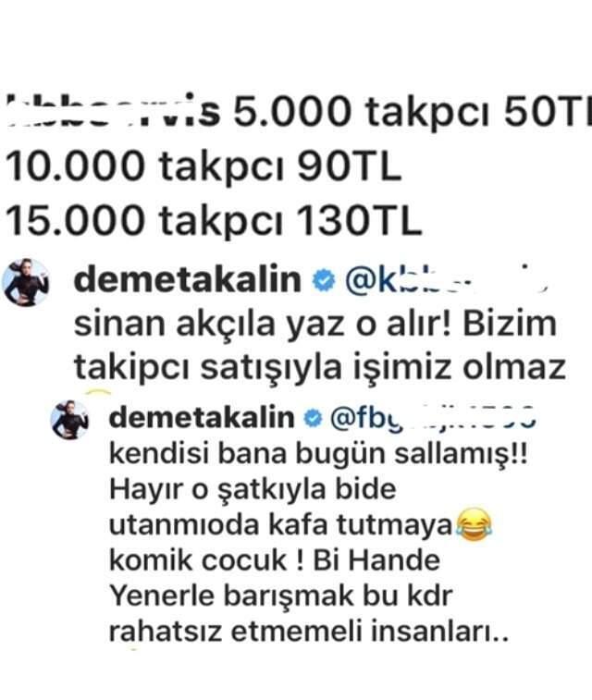This screenshot has height=700, width=592.
Task: Open the second demetakalin username in nested reply
Action: pyautogui.click(x=202, y=418)
